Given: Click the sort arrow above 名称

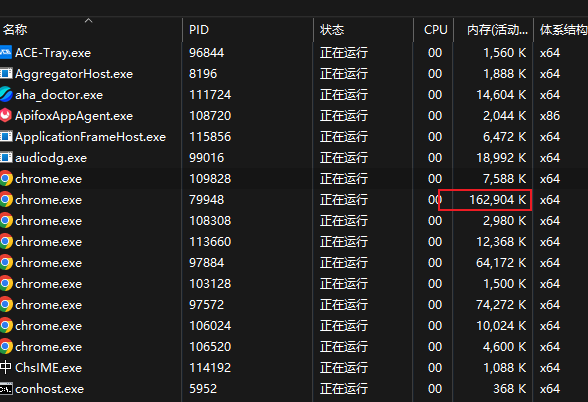Looking at the screenshot, I should coord(88,21).
